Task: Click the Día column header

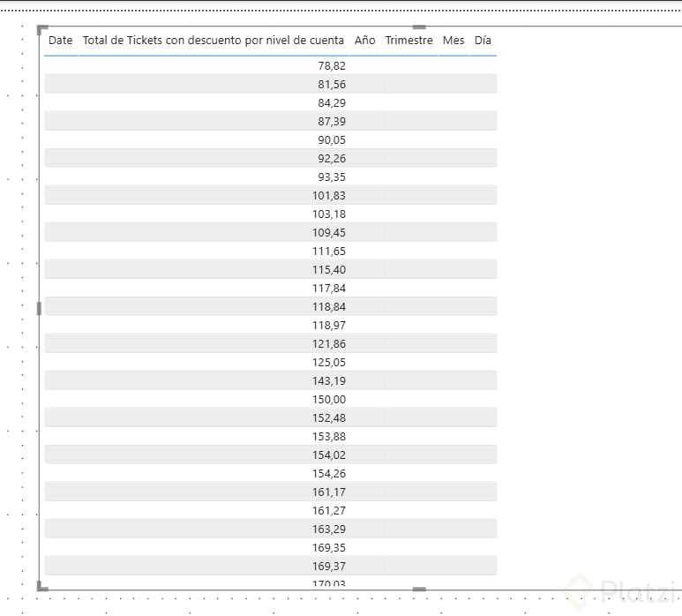Action: (483, 41)
